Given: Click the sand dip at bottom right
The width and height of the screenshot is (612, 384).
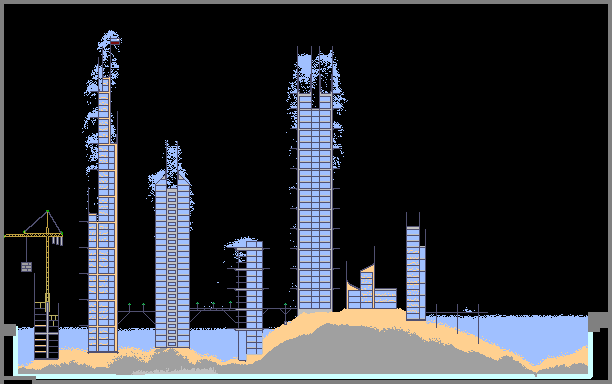Looking at the screenshot, I should [x=536, y=369].
